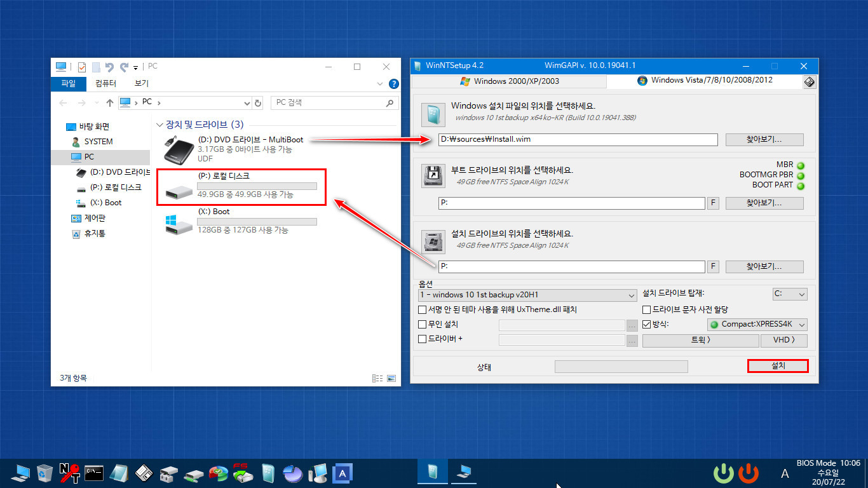Open the Notepad taskbar icon
The image size is (868, 488).
coord(119,472)
